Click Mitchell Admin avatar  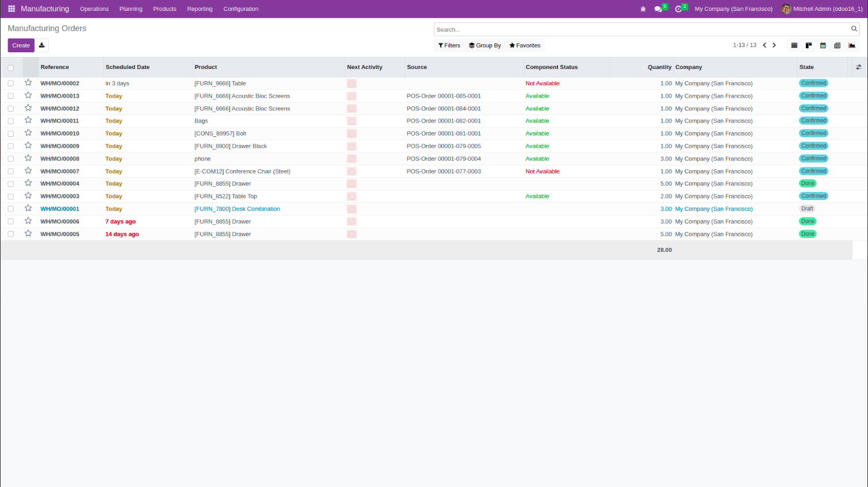pyautogui.click(x=786, y=9)
